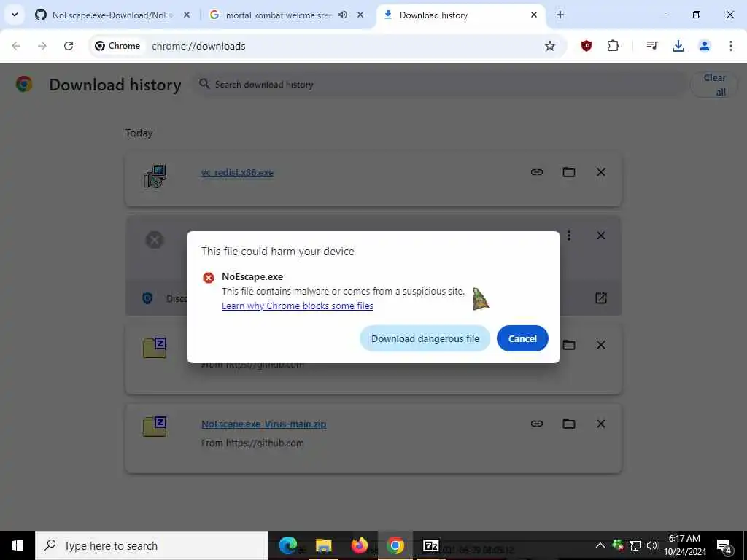Image resolution: width=747 pixels, height=560 pixels.
Task: Open 7-Zip from the taskbar
Action: (x=430, y=545)
